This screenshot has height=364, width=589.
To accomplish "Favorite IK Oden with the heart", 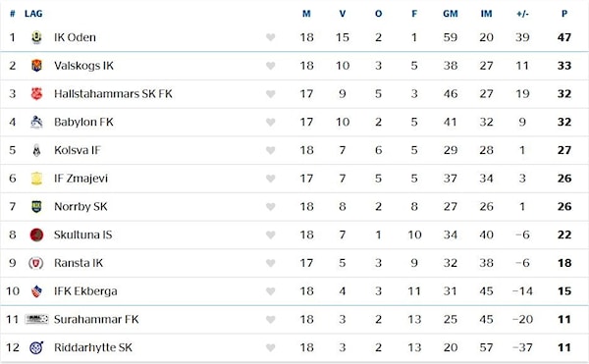I will tap(271, 37).
